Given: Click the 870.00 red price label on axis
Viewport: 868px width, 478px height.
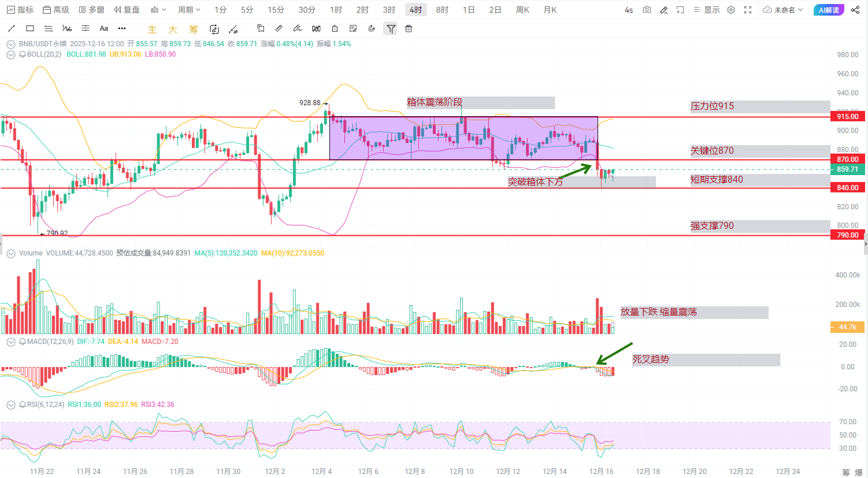Looking at the screenshot, I should 847,159.
